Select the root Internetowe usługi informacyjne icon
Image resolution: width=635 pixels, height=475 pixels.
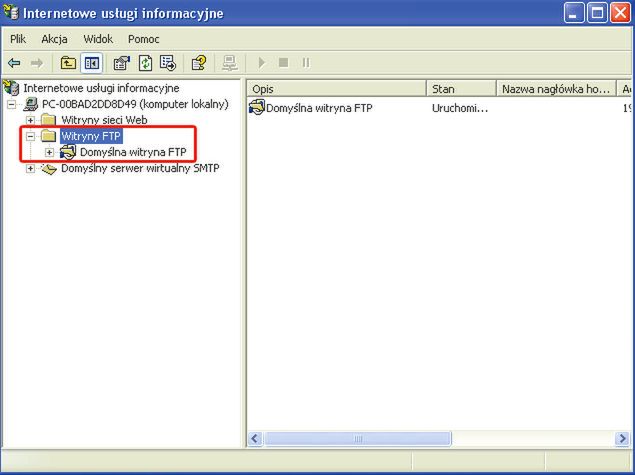coord(11,88)
